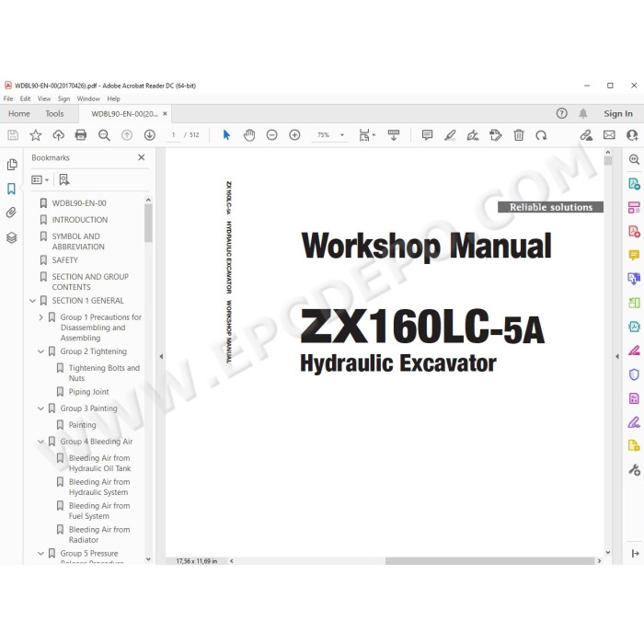644x644 pixels.
Task: Go to previous page arrow
Action: click(x=127, y=135)
